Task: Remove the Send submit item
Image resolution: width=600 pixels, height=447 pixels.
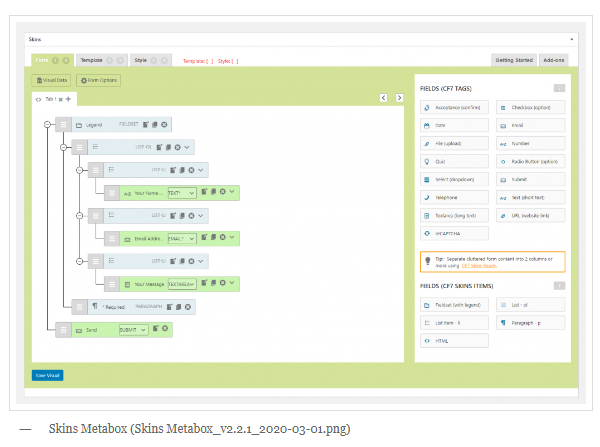Action: click(x=165, y=329)
